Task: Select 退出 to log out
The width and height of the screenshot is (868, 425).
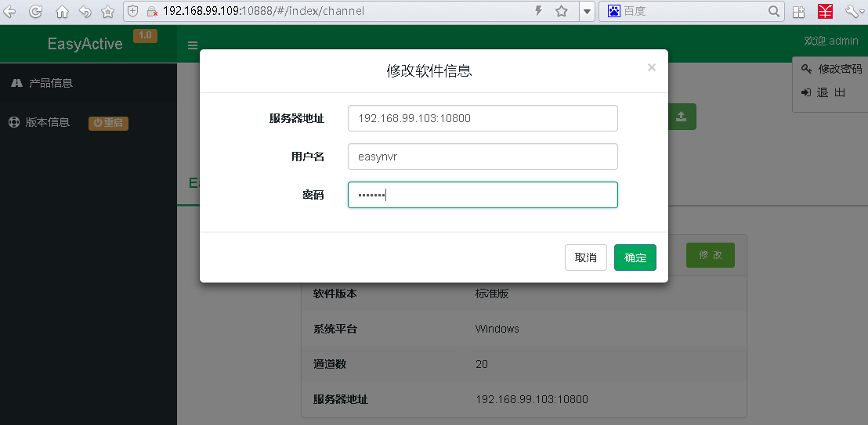Action: point(823,92)
